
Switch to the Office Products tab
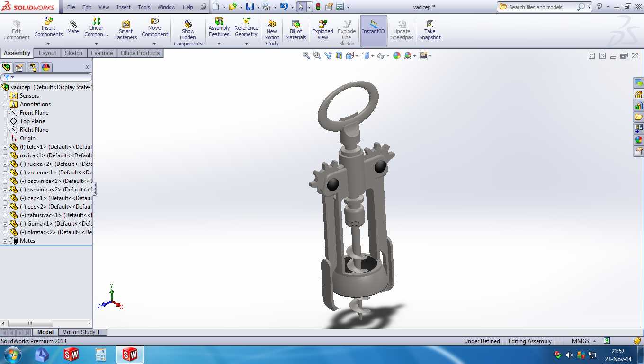[x=140, y=53]
